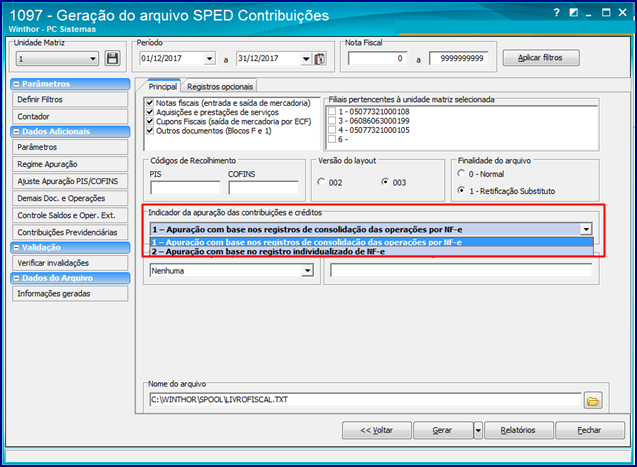The width and height of the screenshot is (637, 467).
Task: Open Controle Saldos e Oper. Ext. item
Action: (70, 215)
